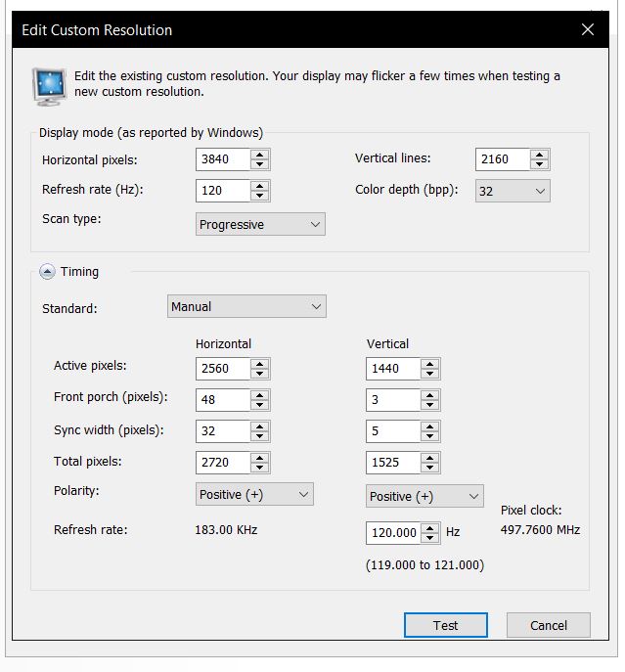Viewport: 625px width, 672px height.
Task: Increase Vertical front porch up arrow
Action: (x=430, y=395)
